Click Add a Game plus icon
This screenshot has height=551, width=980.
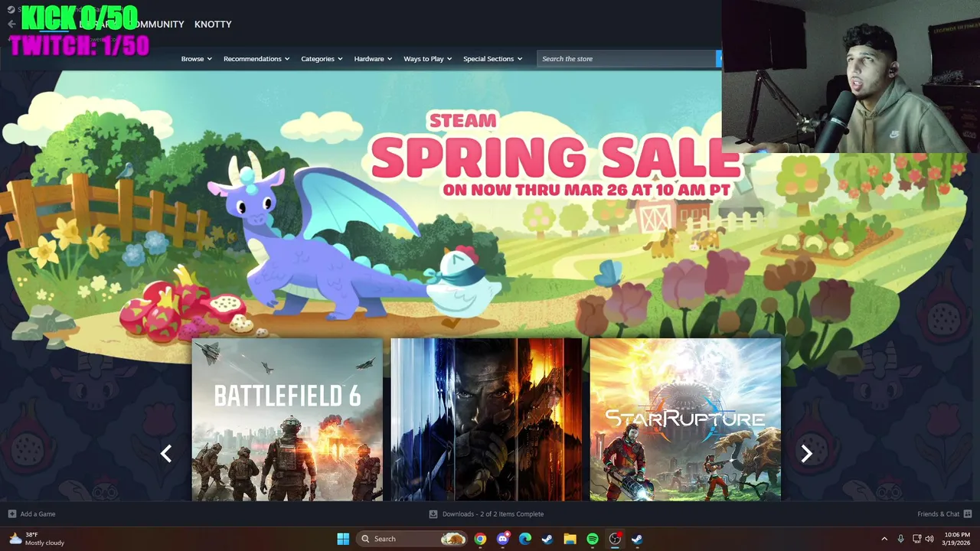(x=11, y=514)
